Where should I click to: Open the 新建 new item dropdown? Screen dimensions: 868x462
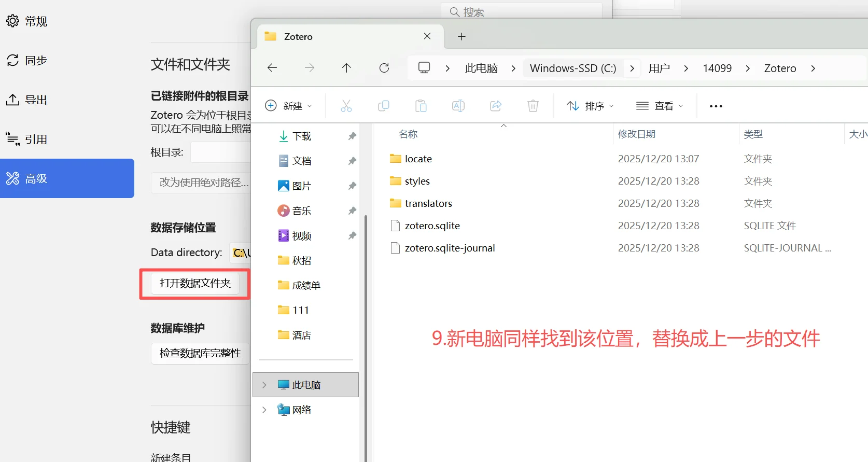289,106
